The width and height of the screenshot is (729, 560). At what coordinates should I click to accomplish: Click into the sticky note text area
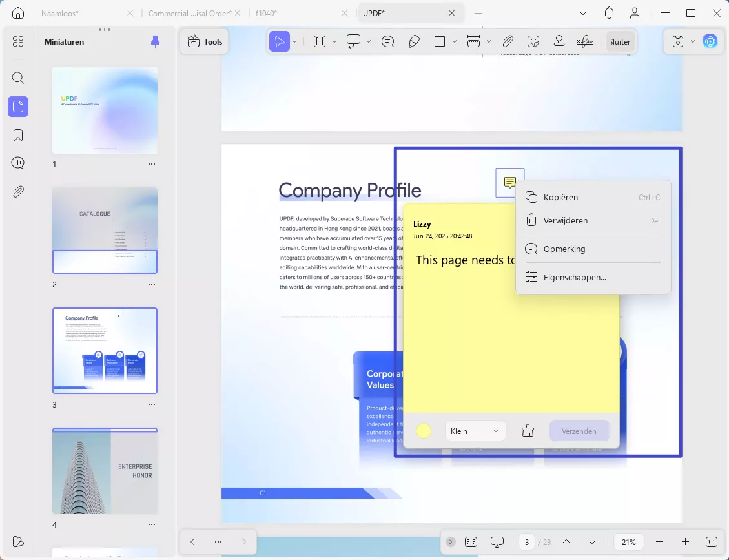point(511,328)
